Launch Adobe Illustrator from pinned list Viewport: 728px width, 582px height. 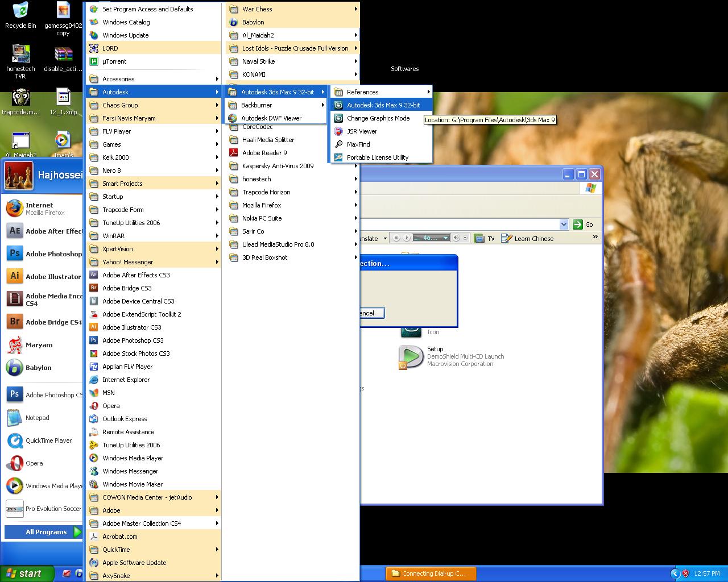pyautogui.click(x=44, y=277)
